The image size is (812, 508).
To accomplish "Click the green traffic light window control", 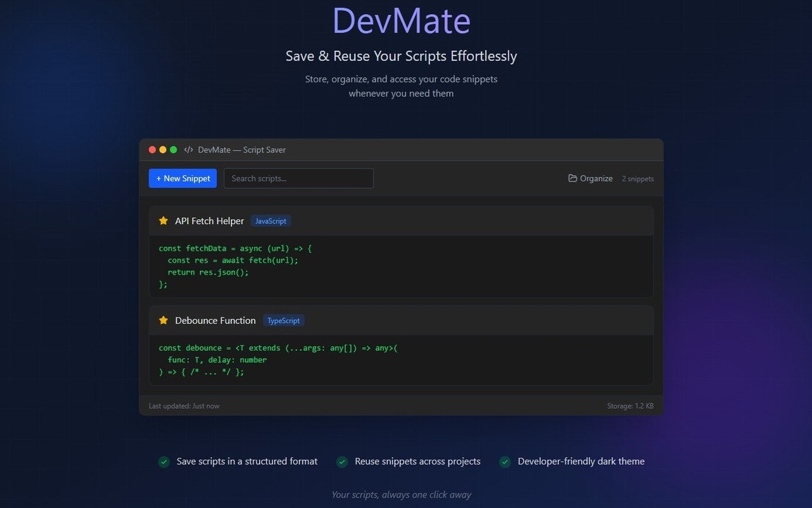I will pyautogui.click(x=174, y=149).
